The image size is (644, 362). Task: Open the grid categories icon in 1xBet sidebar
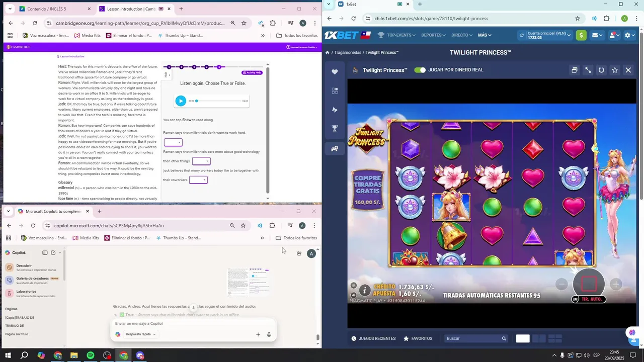[335, 91]
